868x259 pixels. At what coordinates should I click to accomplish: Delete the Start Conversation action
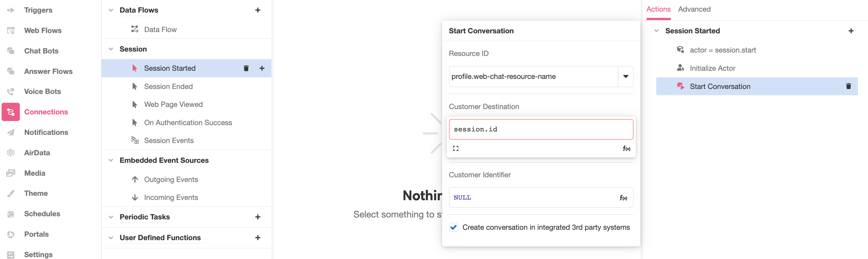(849, 86)
